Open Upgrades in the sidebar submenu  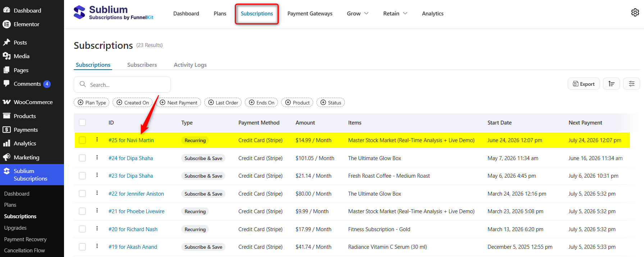point(15,228)
